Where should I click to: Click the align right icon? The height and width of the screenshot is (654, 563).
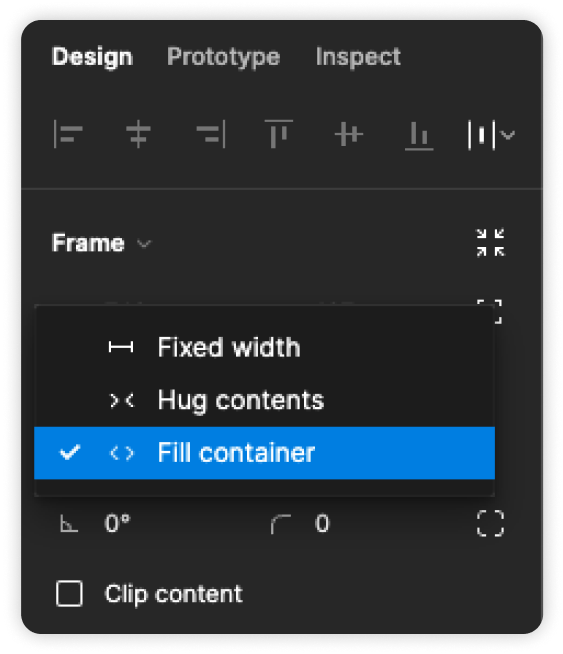211,134
